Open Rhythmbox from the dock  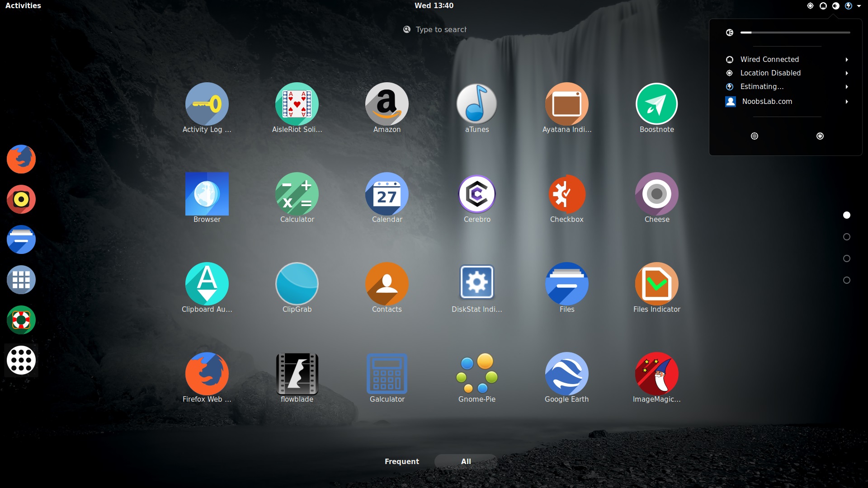[x=21, y=199]
